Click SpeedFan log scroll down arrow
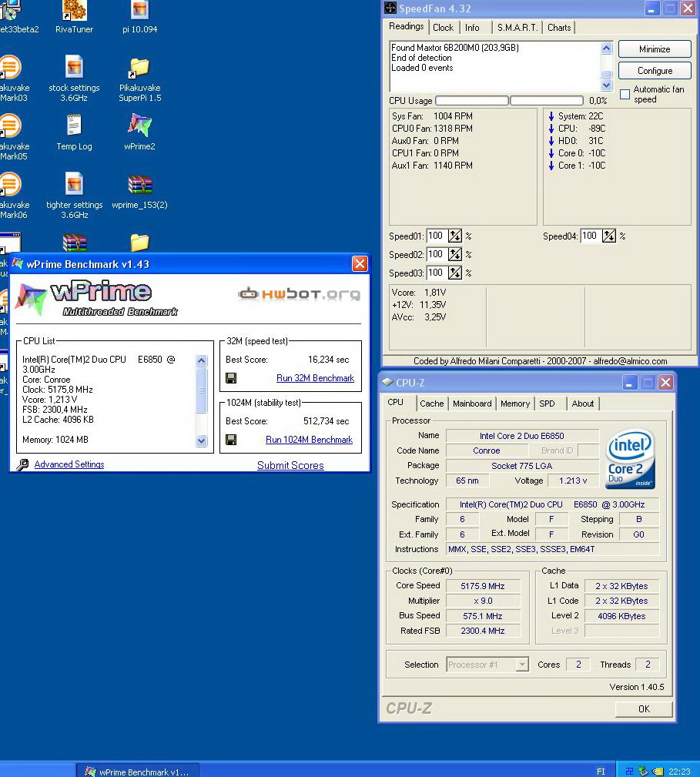Image resolution: width=700 pixels, height=777 pixels. point(606,85)
